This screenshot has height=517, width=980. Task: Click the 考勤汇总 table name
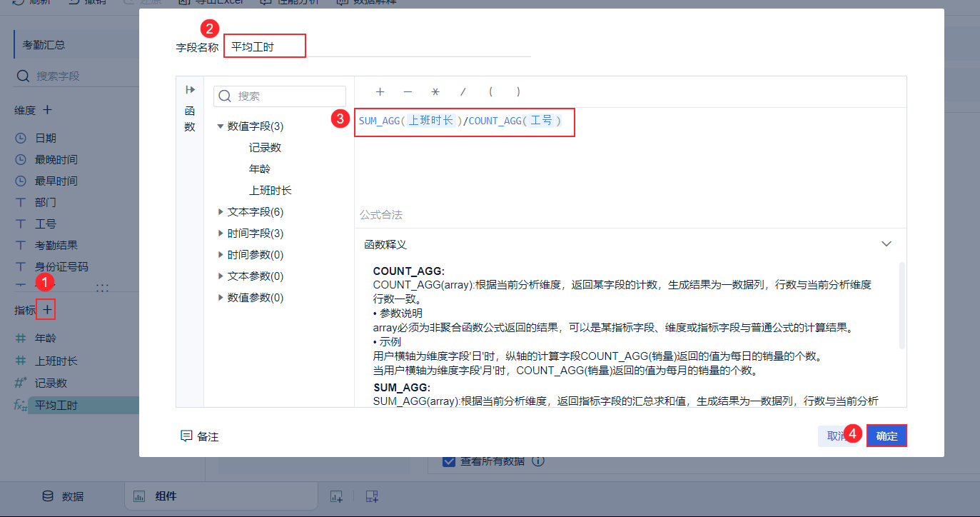[x=44, y=44]
